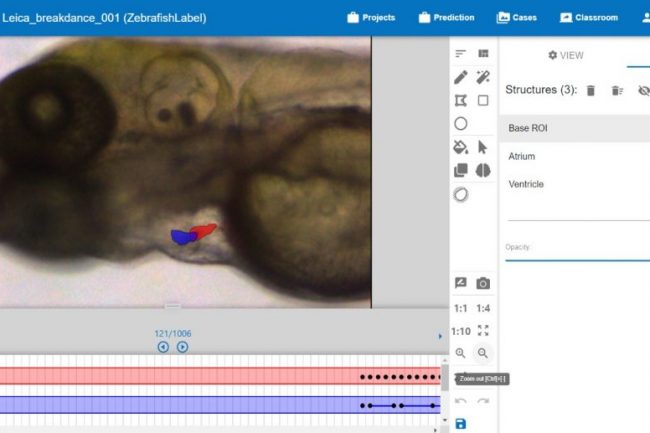Click the blue ventricle annotation on the image
This screenshot has height=433, width=650.
(182, 237)
